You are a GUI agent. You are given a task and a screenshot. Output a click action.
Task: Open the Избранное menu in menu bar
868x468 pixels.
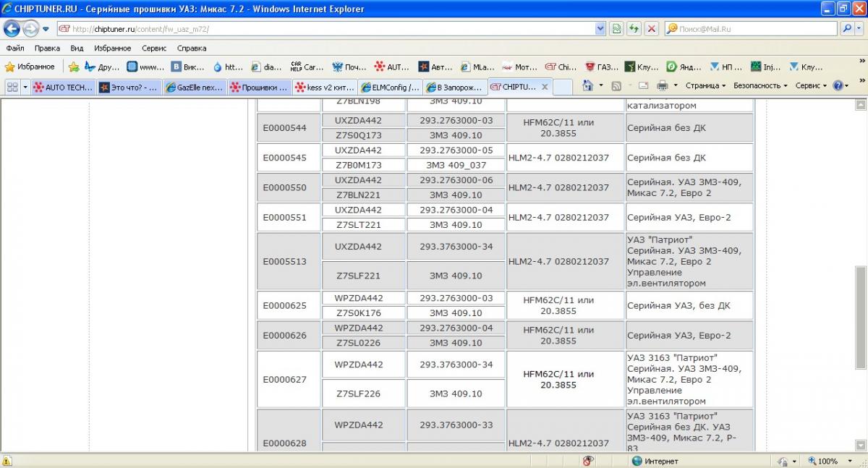(112, 48)
